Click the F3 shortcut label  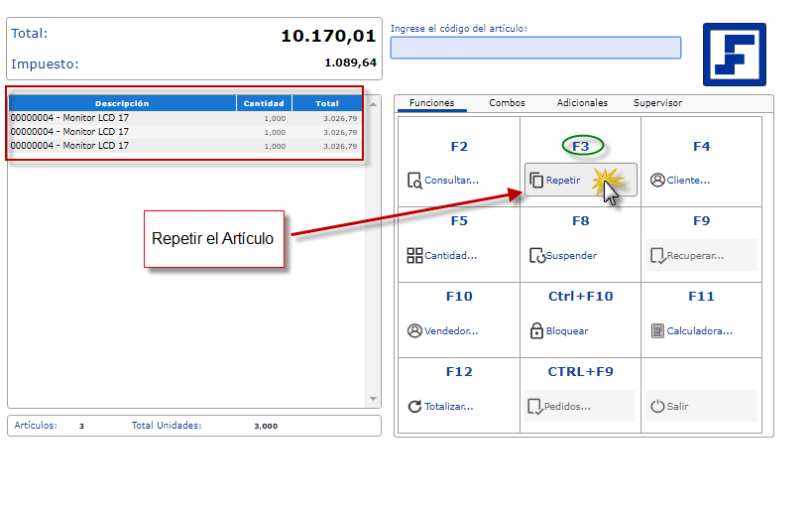[x=581, y=147]
